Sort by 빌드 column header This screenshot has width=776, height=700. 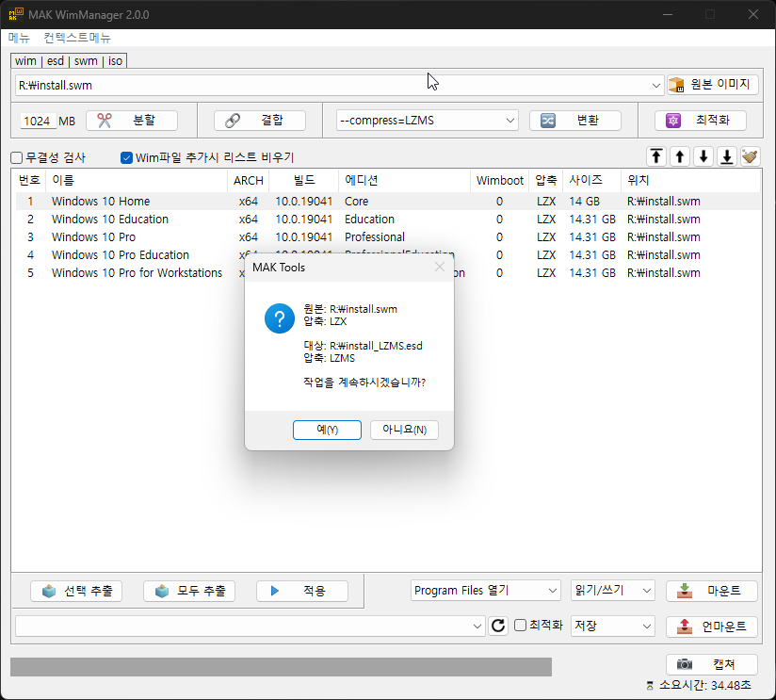click(304, 180)
